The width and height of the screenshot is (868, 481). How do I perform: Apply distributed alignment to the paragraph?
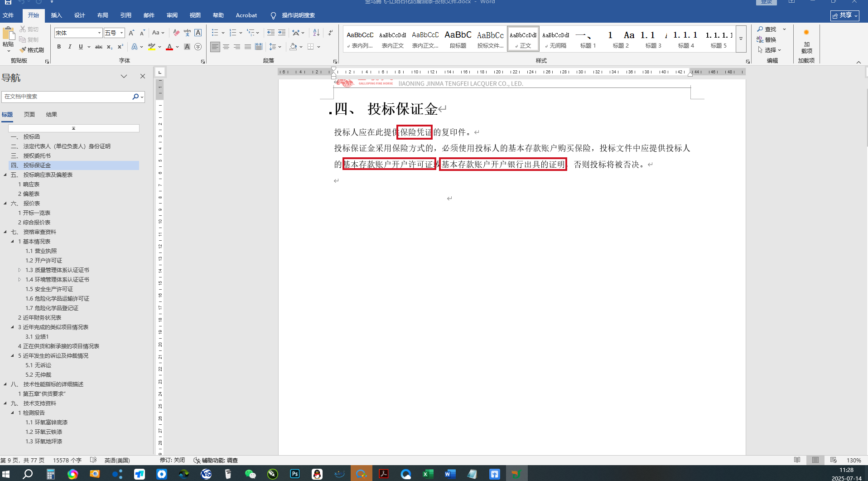(259, 47)
